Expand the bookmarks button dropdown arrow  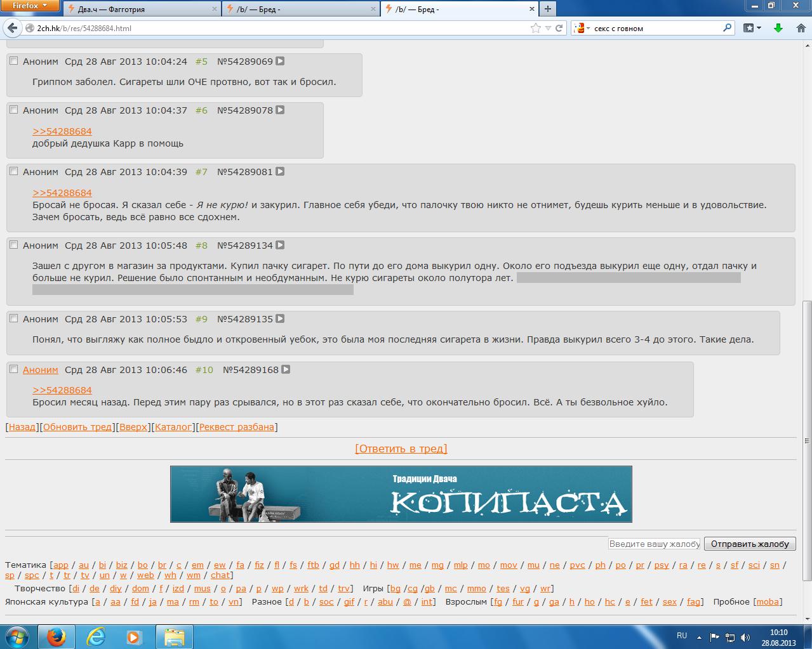point(758,28)
